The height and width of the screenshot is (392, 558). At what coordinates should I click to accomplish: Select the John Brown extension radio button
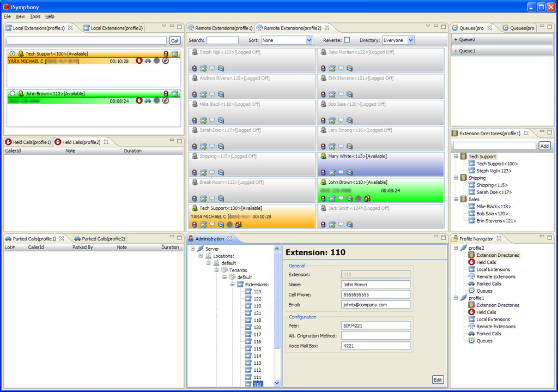pos(13,94)
